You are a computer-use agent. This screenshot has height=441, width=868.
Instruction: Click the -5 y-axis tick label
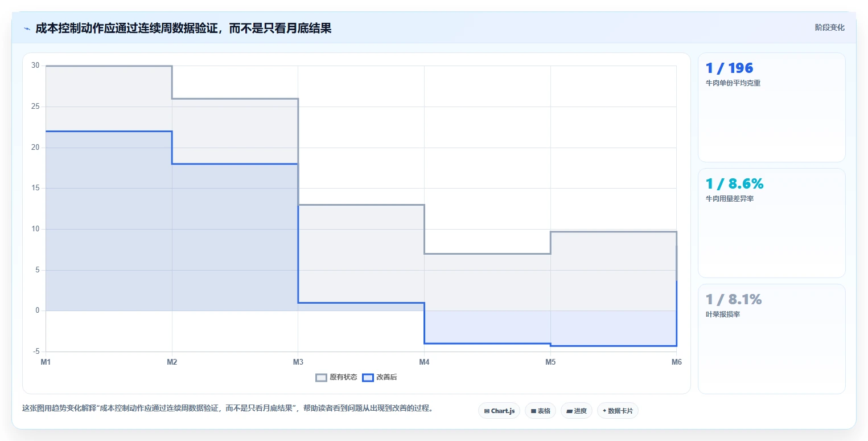[x=36, y=351]
